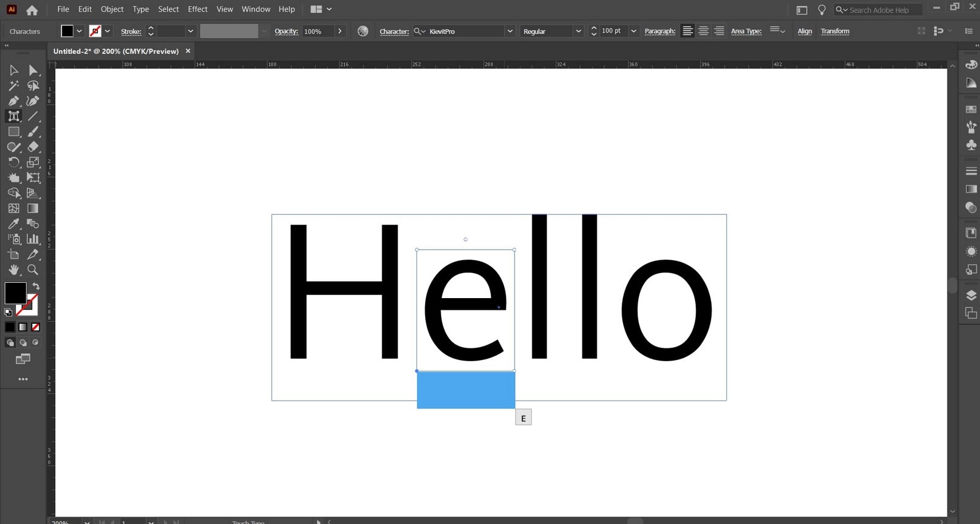Select the Eraser tool
Image resolution: width=980 pixels, height=524 pixels.
click(33, 147)
